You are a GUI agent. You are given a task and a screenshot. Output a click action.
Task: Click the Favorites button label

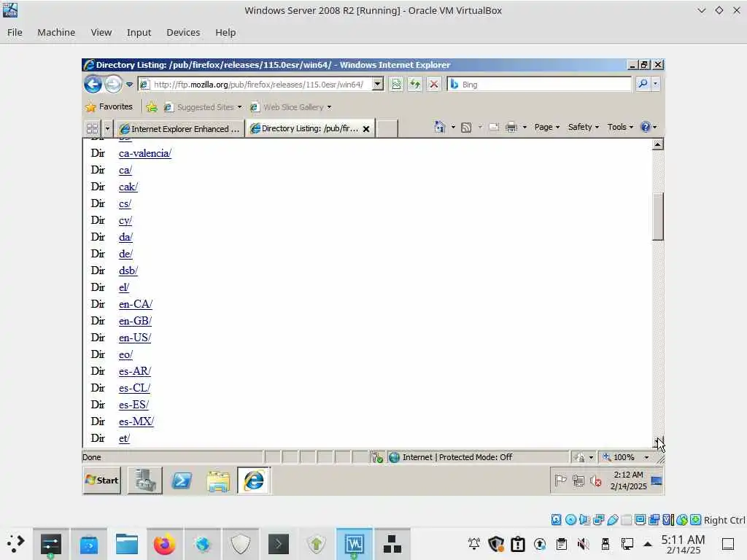pos(116,106)
